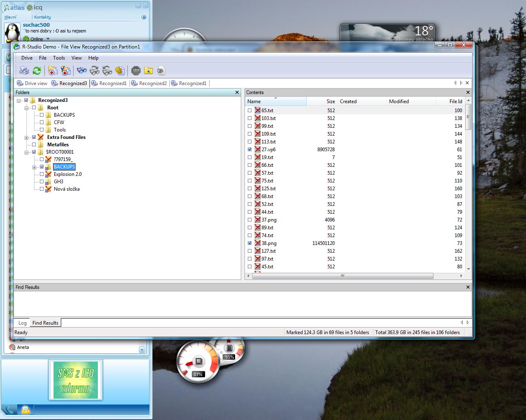Click the icon beside GH3 folder
Viewport: 526px width, 420px height.
48,182
